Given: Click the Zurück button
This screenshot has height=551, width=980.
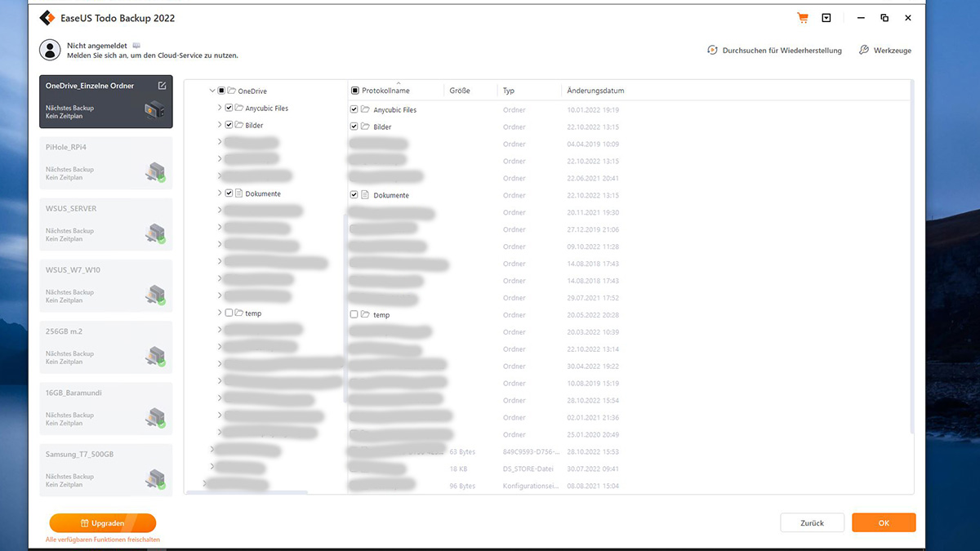Looking at the screenshot, I should pos(812,523).
